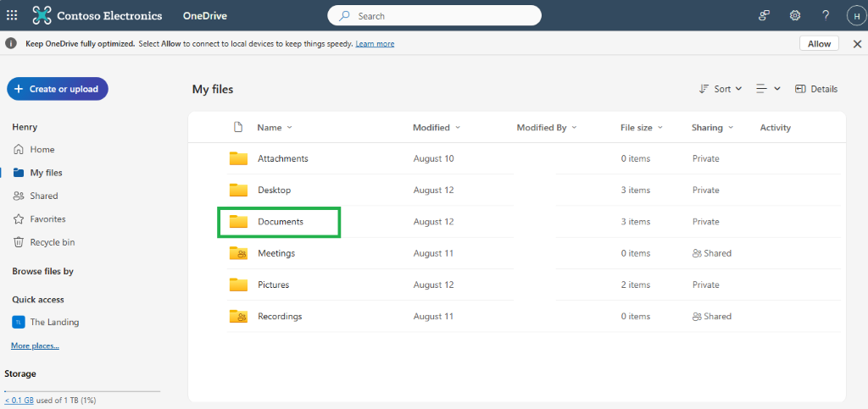Viewport: 868px width, 409px height.
Task: Click the Contoso Electronics brand name
Action: click(109, 15)
